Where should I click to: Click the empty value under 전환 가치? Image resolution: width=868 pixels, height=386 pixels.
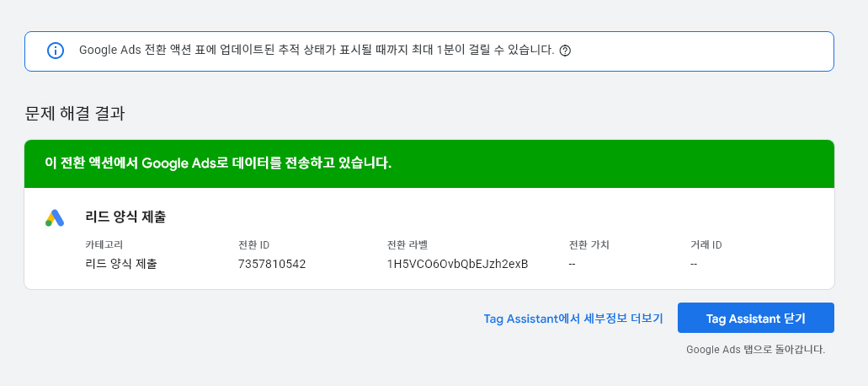(x=572, y=264)
